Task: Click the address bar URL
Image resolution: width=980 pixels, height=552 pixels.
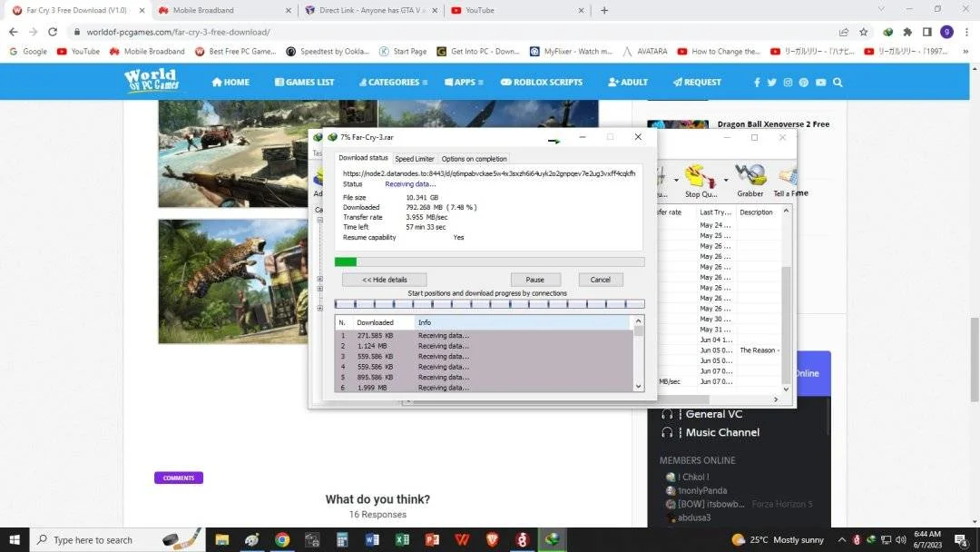Action: coord(178,32)
